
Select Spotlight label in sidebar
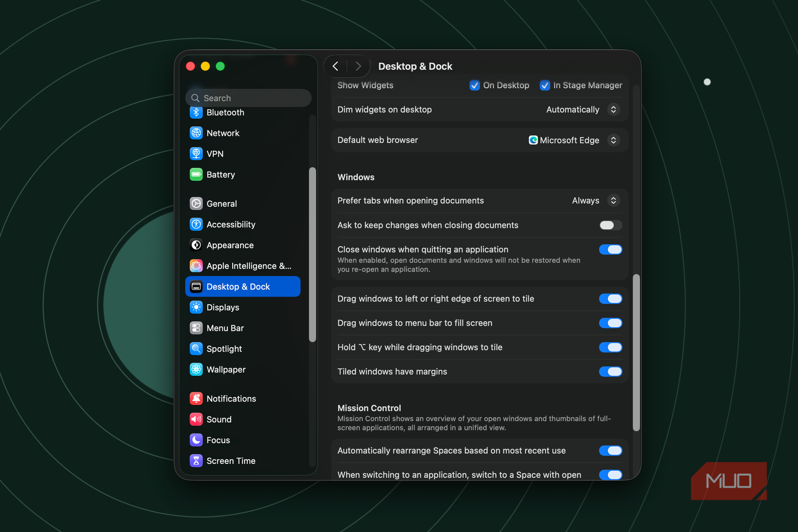[x=224, y=349]
